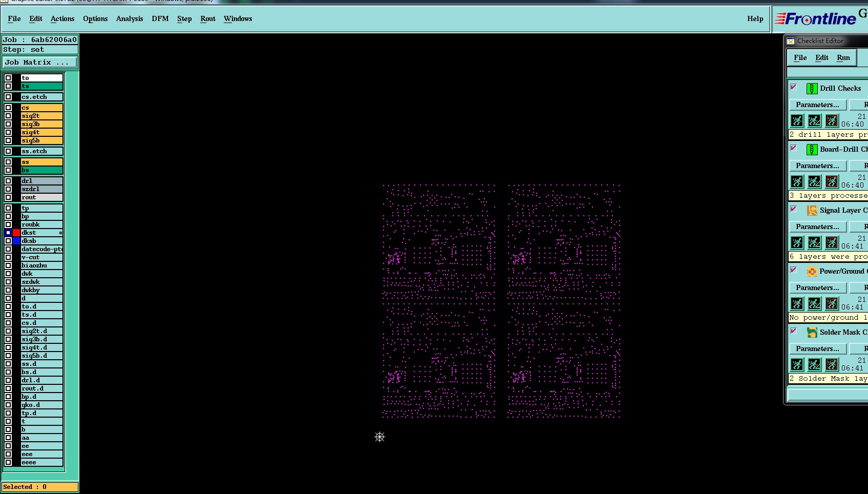This screenshot has height=494, width=868.
Task: Open Parameters for Power/Ground Checks
Action: click(817, 288)
